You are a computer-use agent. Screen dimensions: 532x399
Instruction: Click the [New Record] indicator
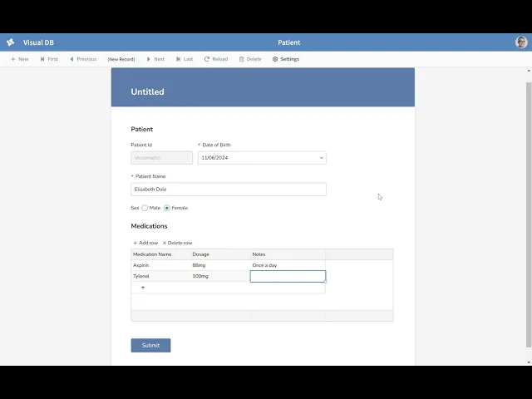(x=121, y=59)
